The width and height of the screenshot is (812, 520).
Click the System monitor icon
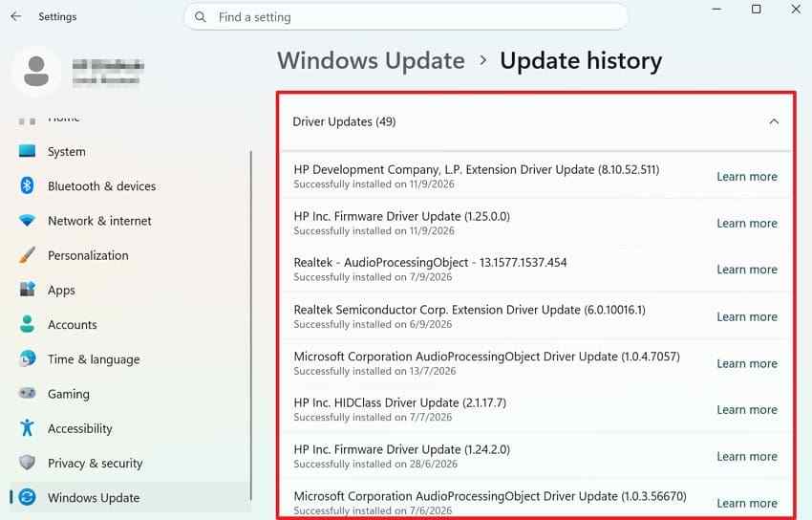pos(27,151)
